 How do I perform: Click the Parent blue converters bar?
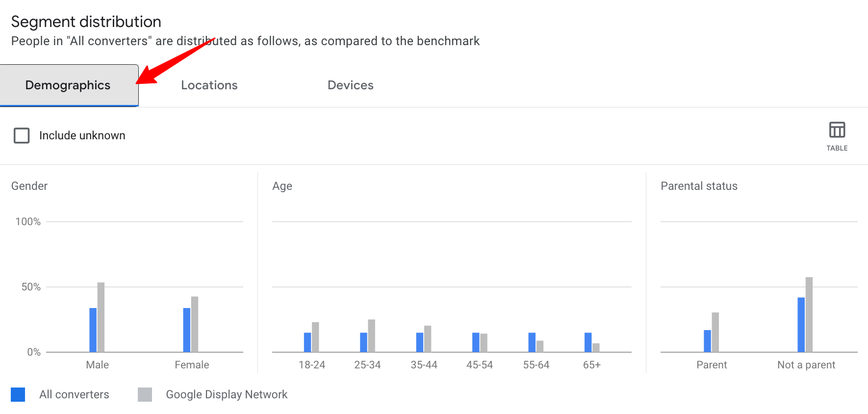[x=707, y=341]
